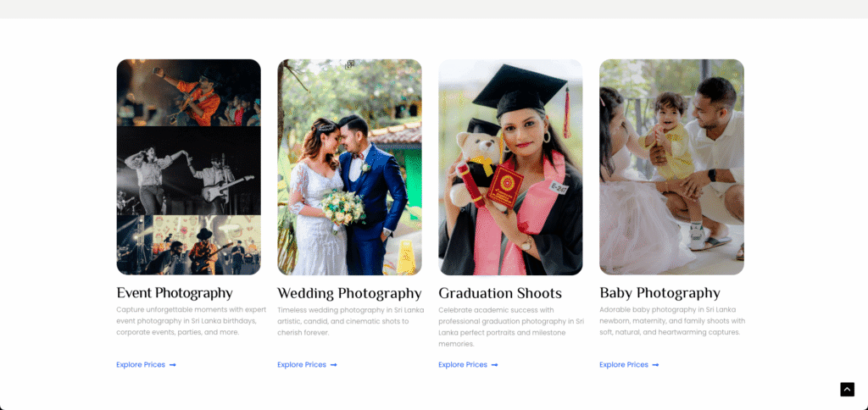
Task: Open the graduate with teddy bear photo
Action: click(x=510, y=167)
